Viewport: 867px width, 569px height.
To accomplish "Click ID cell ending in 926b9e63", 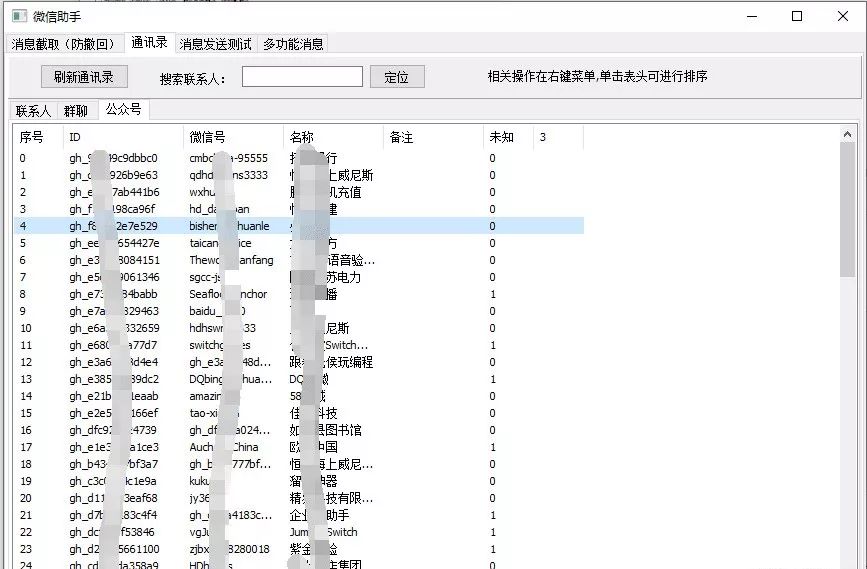I will [113, 175].
